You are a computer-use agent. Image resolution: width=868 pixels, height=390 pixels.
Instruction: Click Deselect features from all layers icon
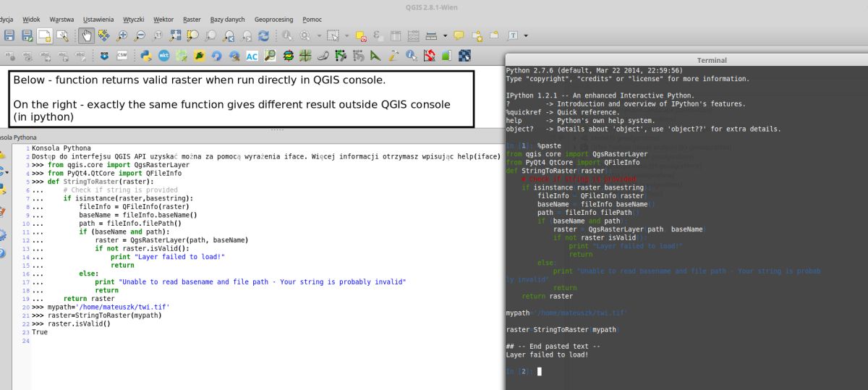click(361, 35)
